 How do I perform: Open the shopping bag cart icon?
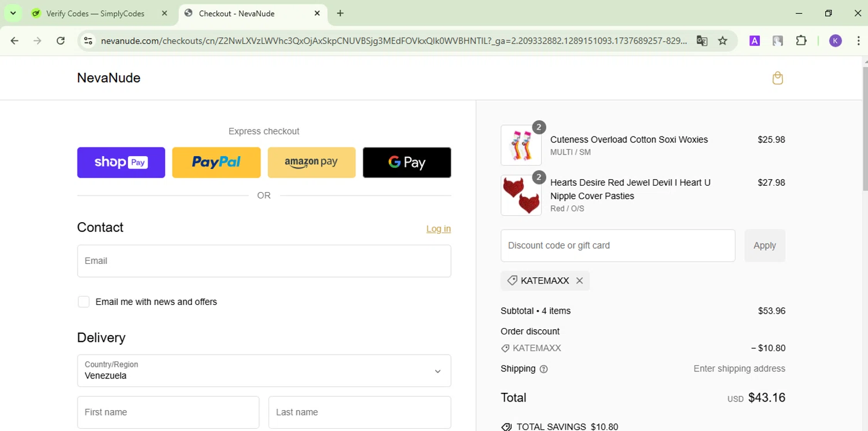(x=778, y=78)
